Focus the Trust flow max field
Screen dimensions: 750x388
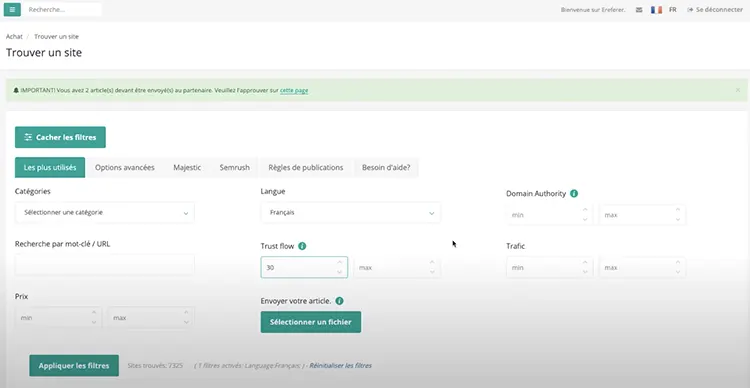click(397, 267)
